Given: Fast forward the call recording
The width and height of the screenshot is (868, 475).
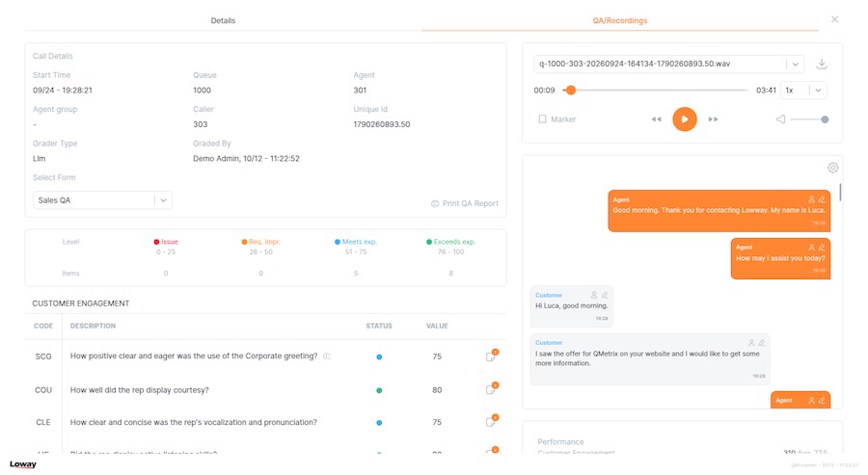Looking at the screenshot, I should pyautogui.click(x=713, y=119).
